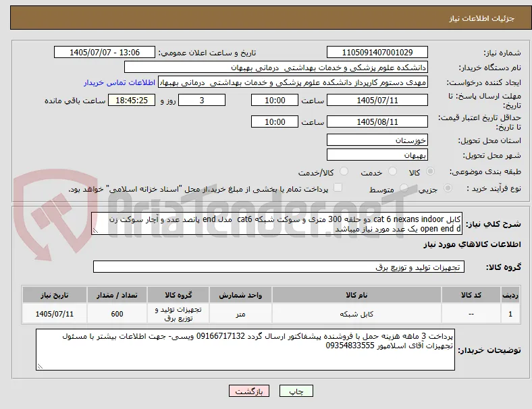
Task: Click the buyer notes text area
Action: (x=245, y=350)
